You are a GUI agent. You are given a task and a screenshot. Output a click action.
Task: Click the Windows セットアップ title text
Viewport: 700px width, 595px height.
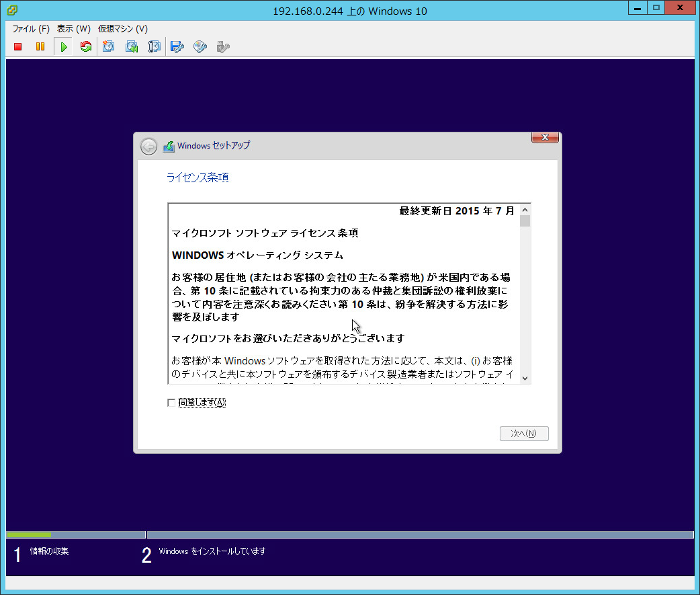pyautogui.click(x=214, y=146)
